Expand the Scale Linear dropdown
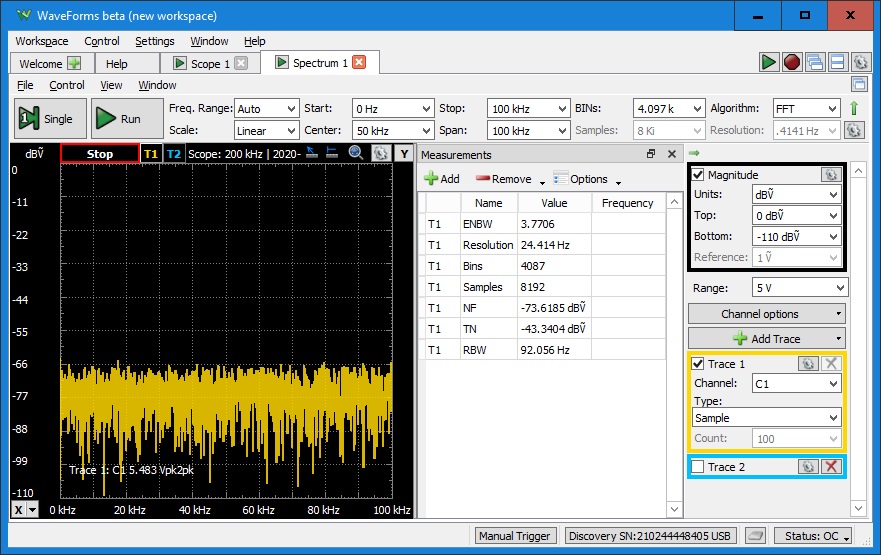 [266, 130]
